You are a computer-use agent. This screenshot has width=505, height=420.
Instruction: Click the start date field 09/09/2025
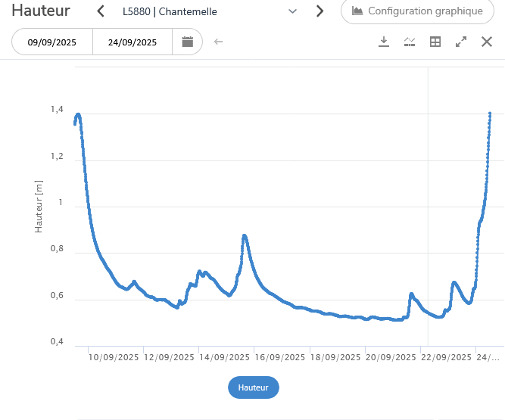(x=53, y=42)
